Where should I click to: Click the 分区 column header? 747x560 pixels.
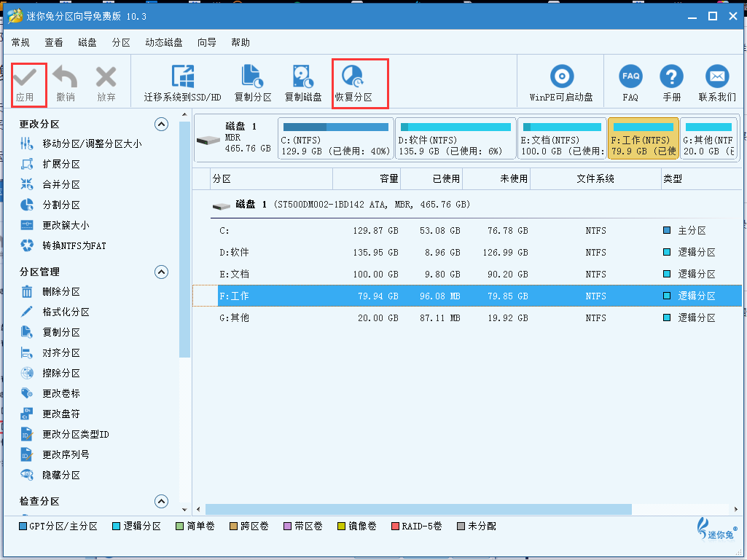pyautogui.click(x=272, y=178)
